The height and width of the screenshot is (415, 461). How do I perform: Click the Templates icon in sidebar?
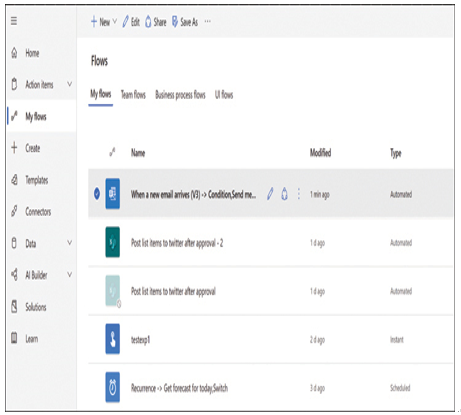pos(14,180)
